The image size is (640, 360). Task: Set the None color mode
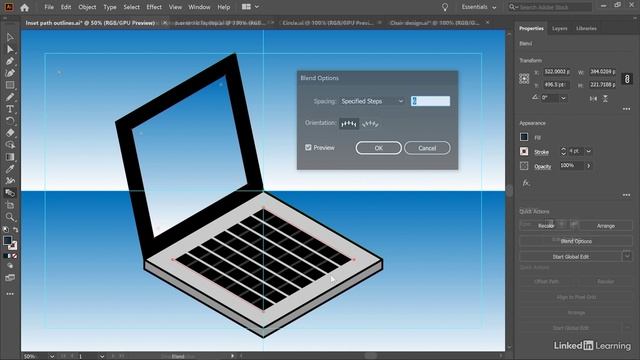click(15, 256)
